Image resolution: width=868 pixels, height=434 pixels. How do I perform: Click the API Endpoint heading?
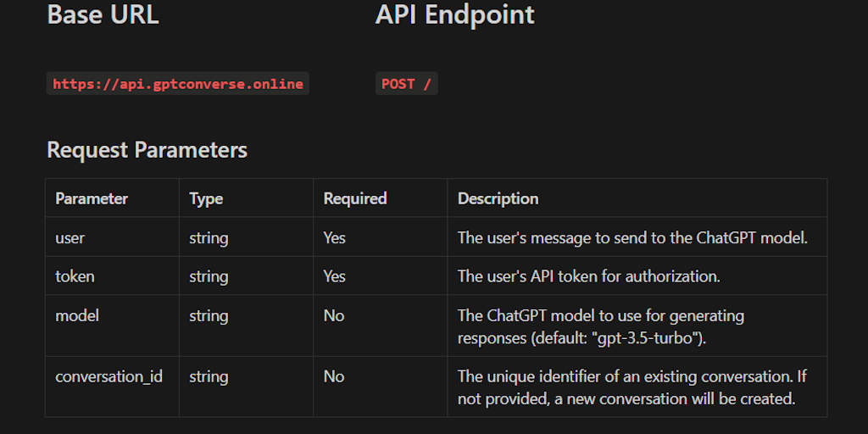pos(454,14)
